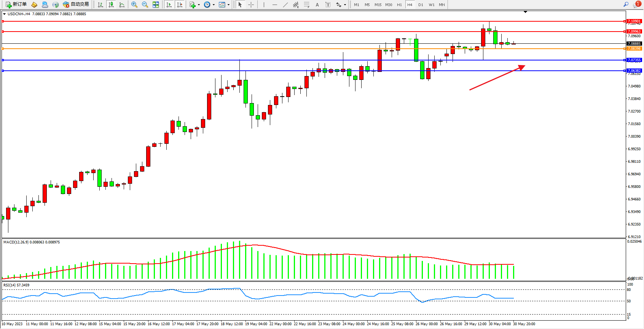Click the zoom in magnifier icon
This screenshot has height=329, width=644.
(134, 5)
